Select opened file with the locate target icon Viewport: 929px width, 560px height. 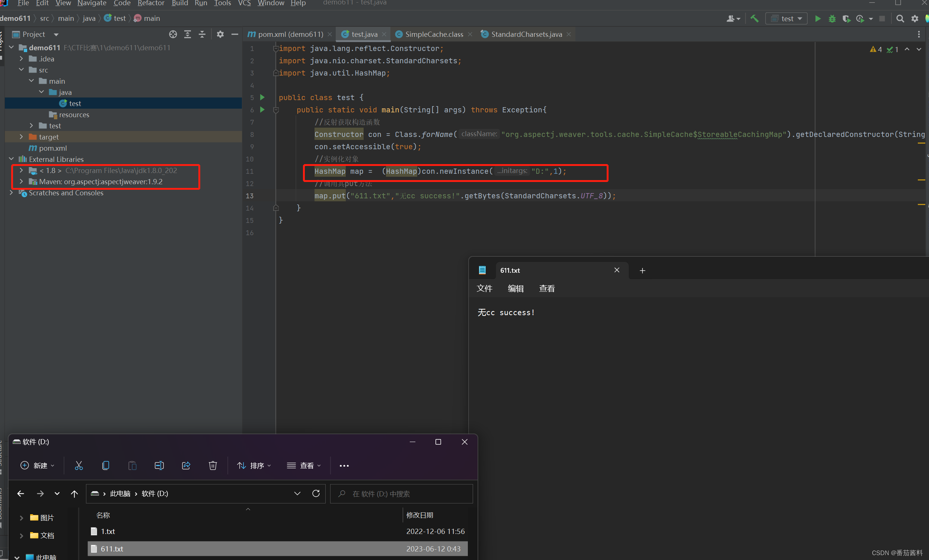(x=173, y=34)
